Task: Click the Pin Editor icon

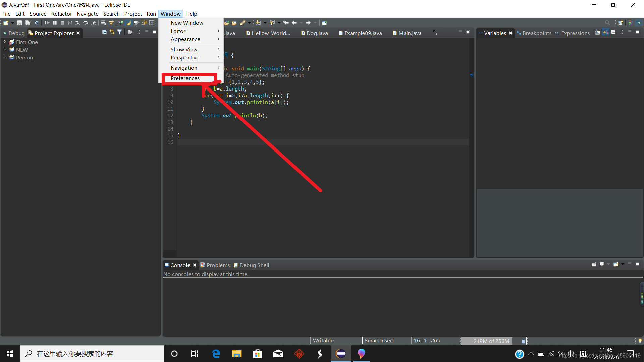Action: pos(324,23)
